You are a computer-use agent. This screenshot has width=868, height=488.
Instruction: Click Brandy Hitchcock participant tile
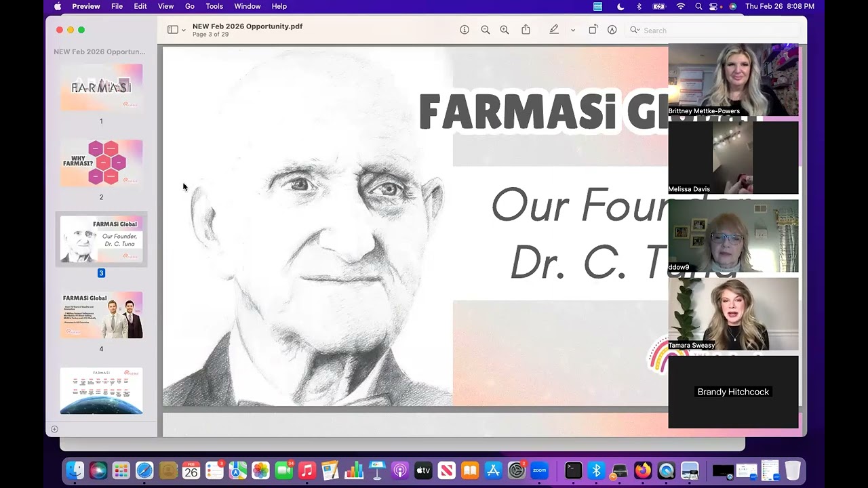[x=733, y=392]
